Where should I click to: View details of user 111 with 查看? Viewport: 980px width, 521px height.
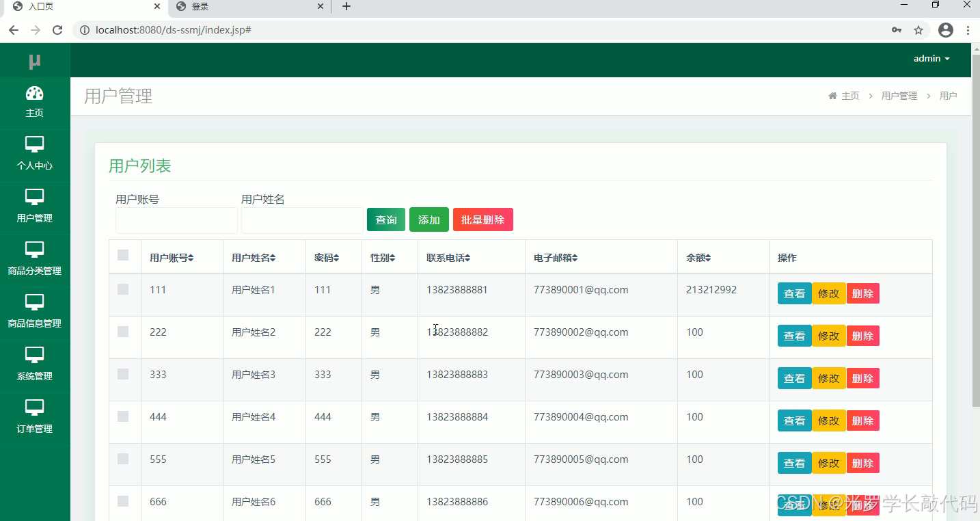click(795, 293)
